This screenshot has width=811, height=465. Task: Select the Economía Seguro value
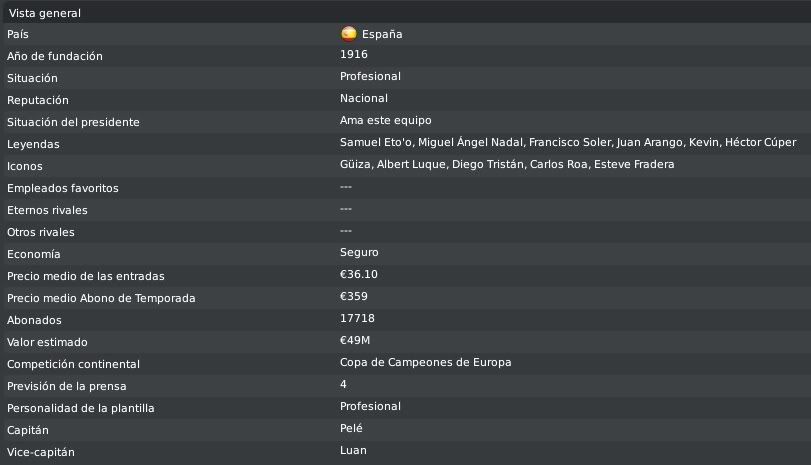click(x=359, y=252)
